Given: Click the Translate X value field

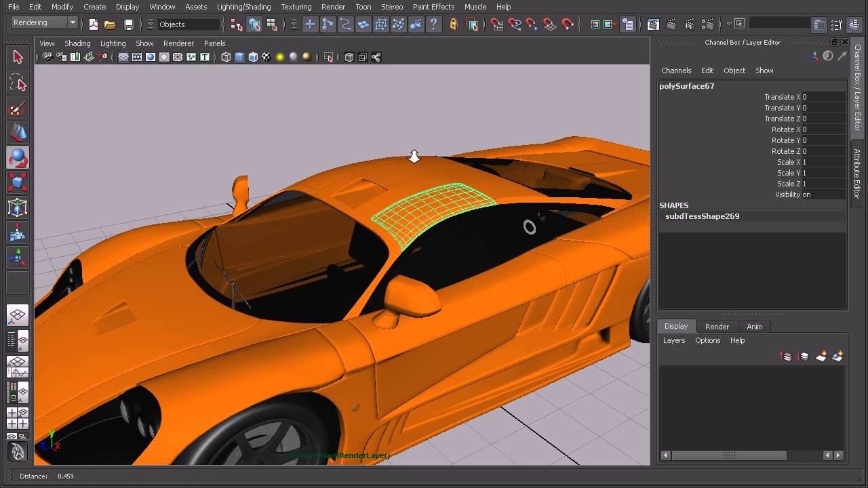Looking at the screenshot, I should [823, 97].
